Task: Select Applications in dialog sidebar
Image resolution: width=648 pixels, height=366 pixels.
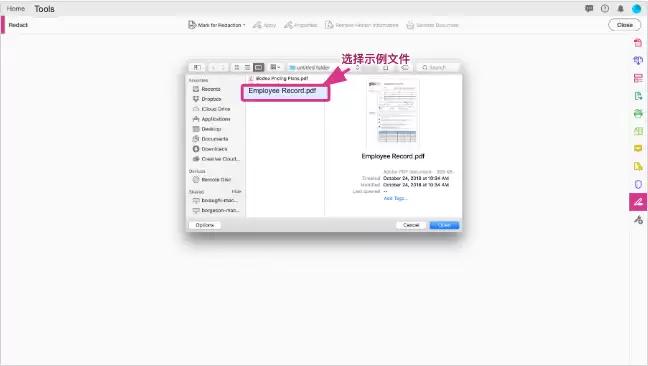Action: [216, 119]
